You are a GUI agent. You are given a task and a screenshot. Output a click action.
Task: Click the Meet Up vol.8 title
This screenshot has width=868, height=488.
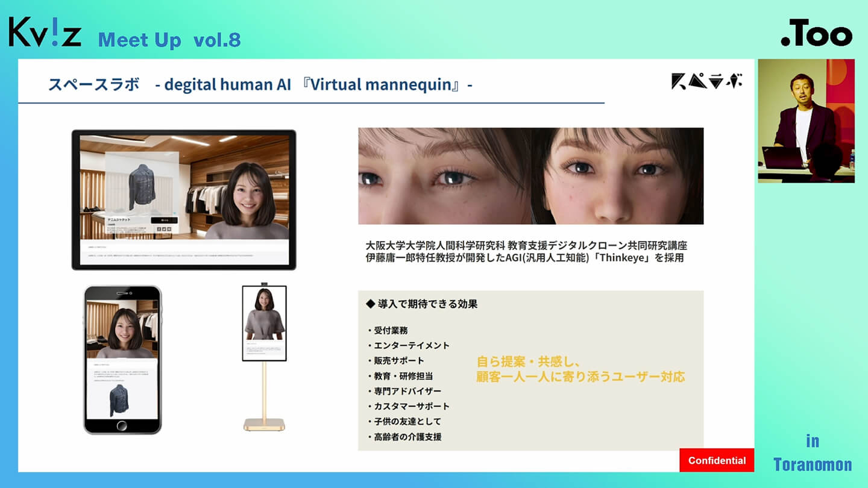(169, 40)
